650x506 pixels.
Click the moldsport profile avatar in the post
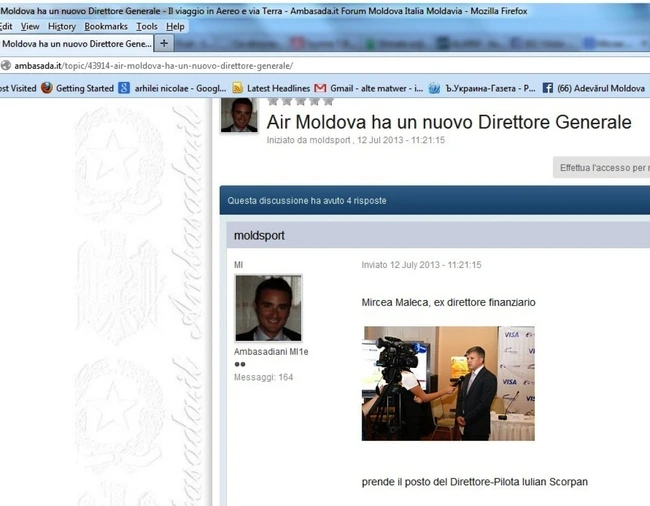(268, 308)
